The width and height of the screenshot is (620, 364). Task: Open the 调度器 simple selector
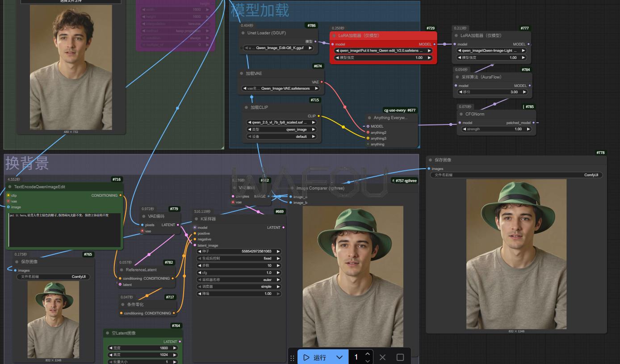click(239, 287)
